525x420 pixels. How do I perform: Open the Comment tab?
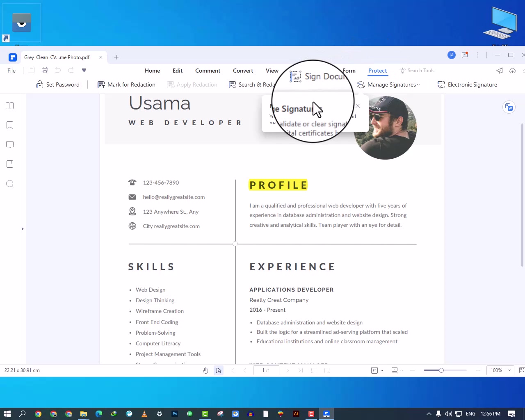[x=208, y=71]
